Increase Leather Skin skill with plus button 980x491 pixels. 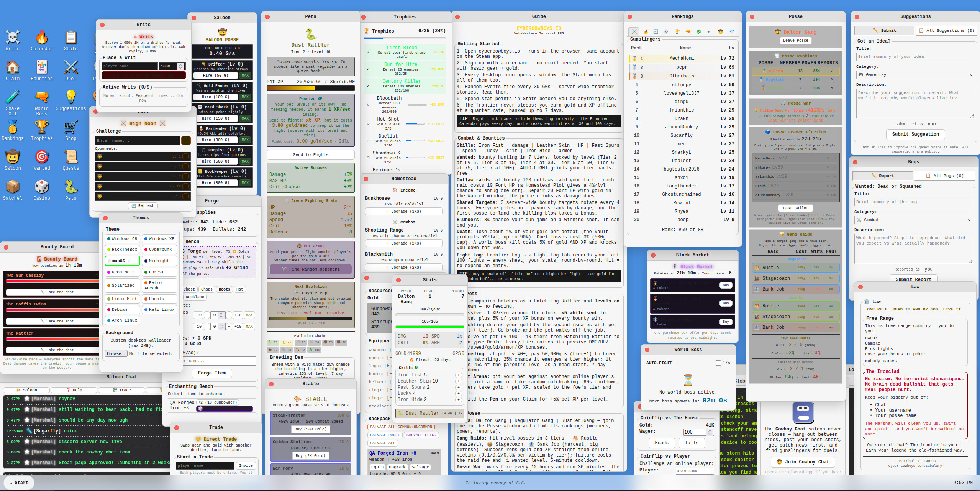click(x=458, y=381)
